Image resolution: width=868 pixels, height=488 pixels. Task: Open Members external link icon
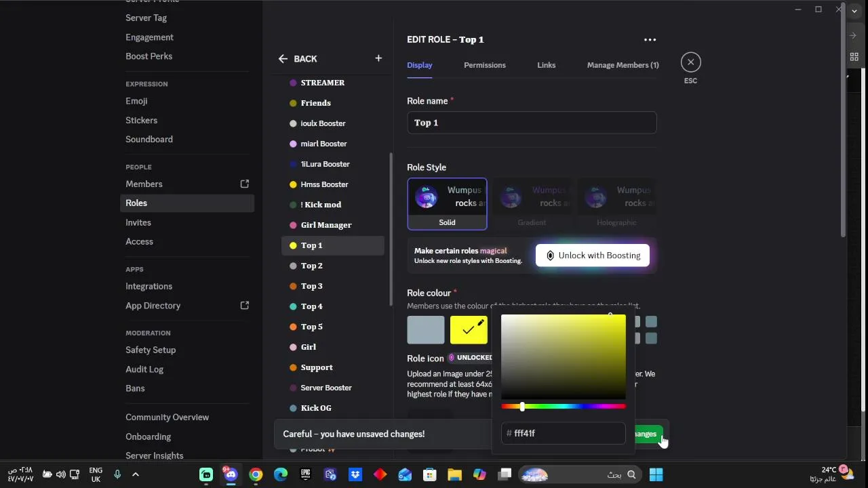point(245,184)
